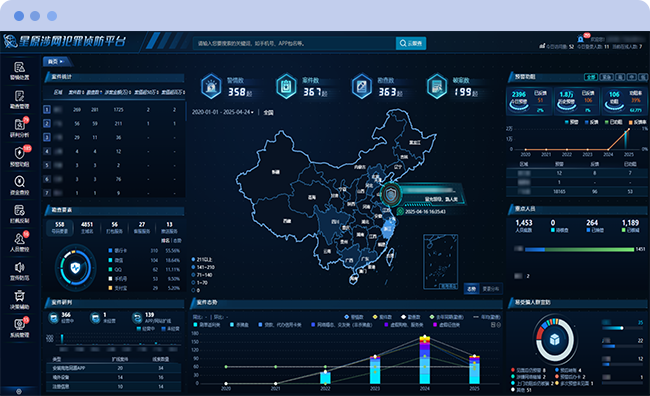Open the 宣传劝防 speaker sidebar icon
Screen dimensions: 650x396
click(x=19, y=267)
